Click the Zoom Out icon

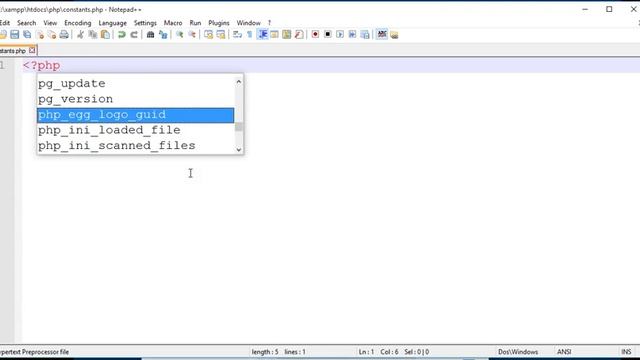[192, 35]
